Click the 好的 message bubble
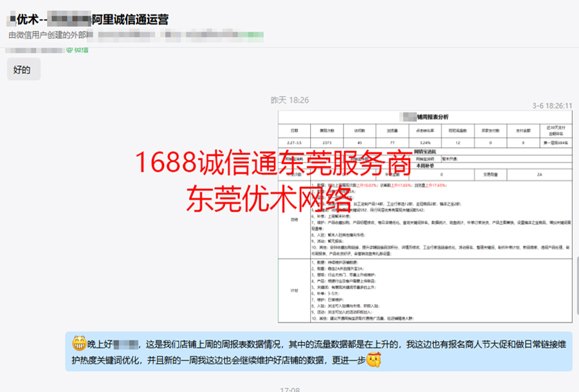This screenshot has width=579, height=392. [x=22, y=70]
